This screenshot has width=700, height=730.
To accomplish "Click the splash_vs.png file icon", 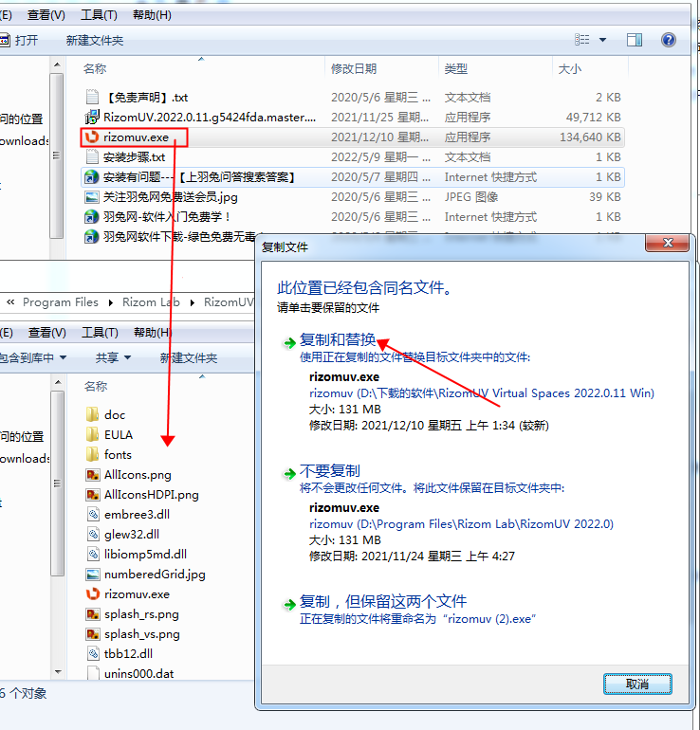I will click(93, 634).
